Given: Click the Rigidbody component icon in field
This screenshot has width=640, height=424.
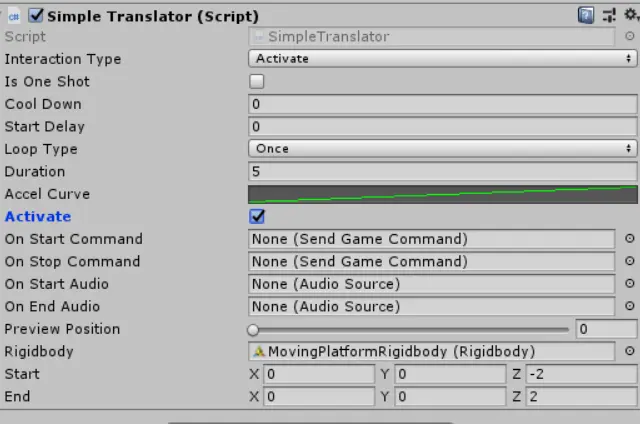Looking at the screenshot, I should (259, 351).
